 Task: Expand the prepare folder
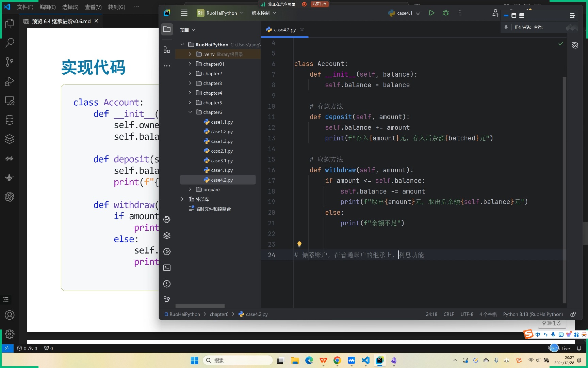[x=190, y=189]
